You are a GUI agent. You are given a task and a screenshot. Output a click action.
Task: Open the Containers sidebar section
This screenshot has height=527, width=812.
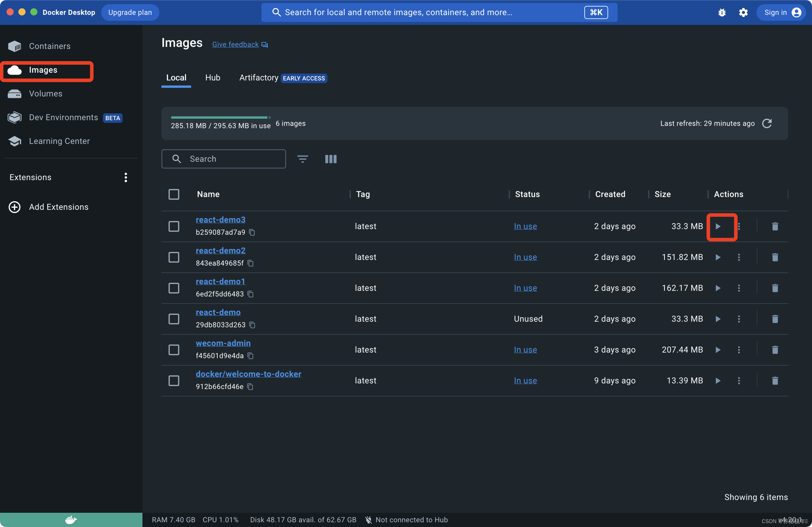point(50,46)
